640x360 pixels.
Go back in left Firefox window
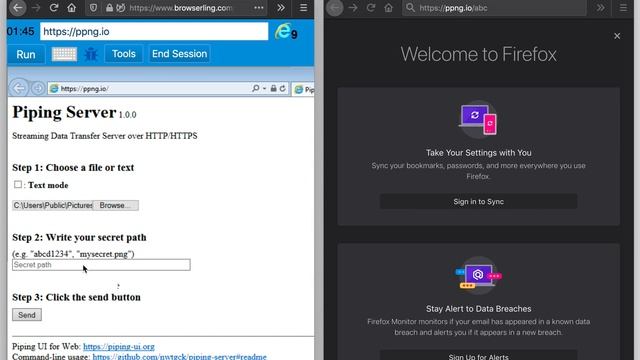point(18,8)
